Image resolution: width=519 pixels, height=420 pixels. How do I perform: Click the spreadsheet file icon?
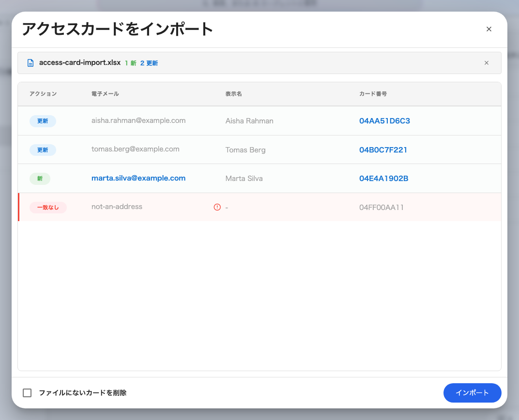(x=31, y=63)
